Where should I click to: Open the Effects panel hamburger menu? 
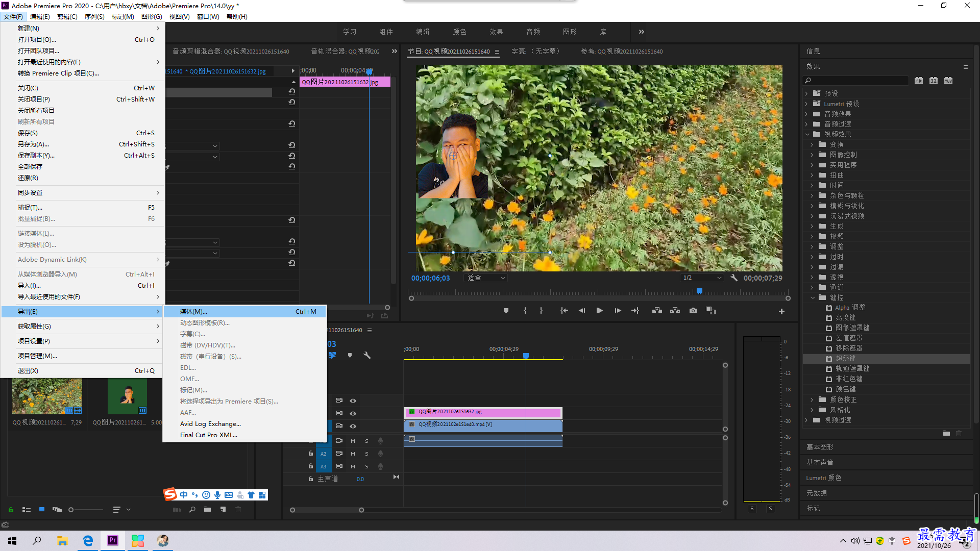966,67
